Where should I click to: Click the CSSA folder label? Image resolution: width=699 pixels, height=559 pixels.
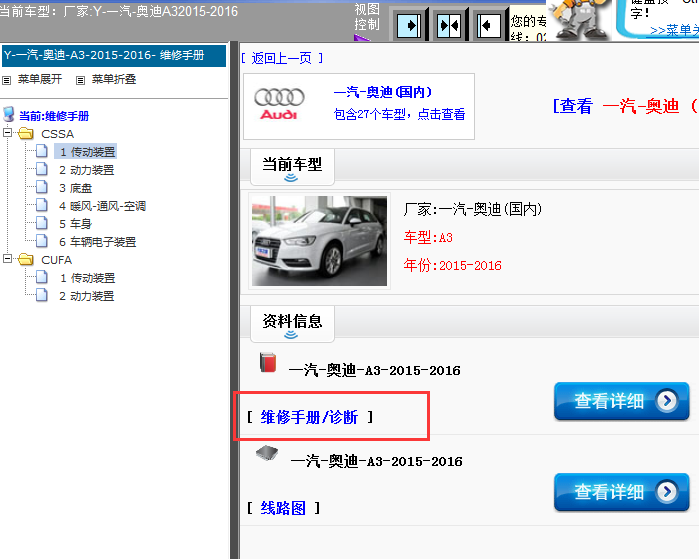pyautogui.click(x=58, y=134)
